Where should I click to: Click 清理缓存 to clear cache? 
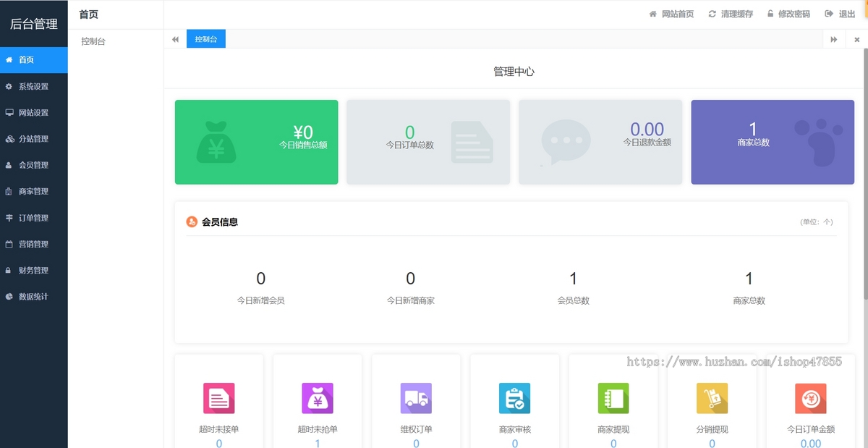(x=731, y=14)
